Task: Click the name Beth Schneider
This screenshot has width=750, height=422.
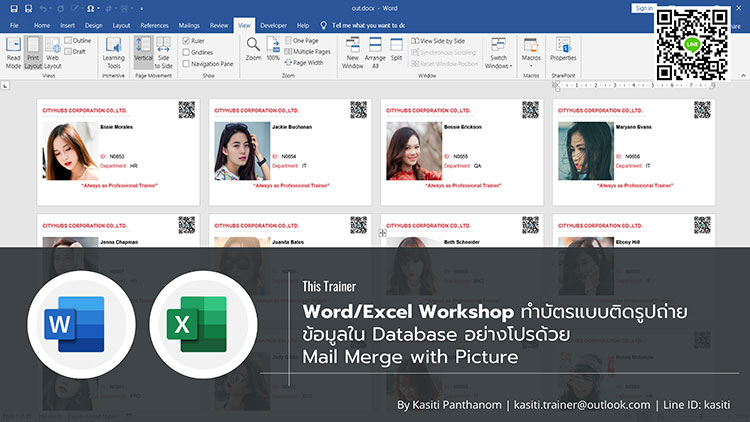Action: point(463,242)
